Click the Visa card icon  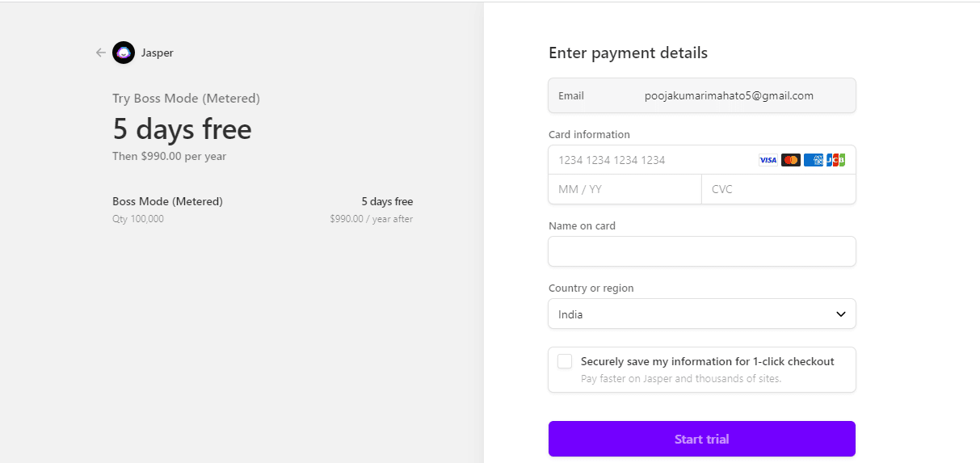tap(768, 160)
